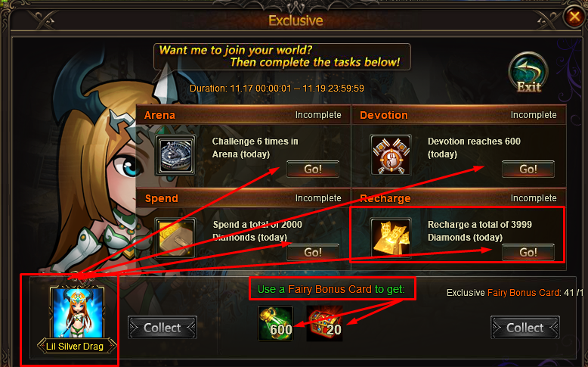
Task: Go to the Arena challenge task
Action: click(x=313, y=169)
